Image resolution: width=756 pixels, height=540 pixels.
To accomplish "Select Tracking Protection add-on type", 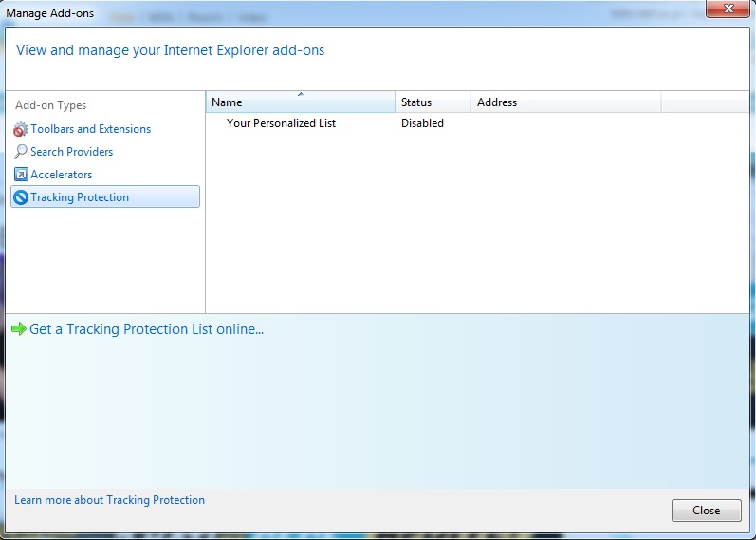I will (105, 196).
